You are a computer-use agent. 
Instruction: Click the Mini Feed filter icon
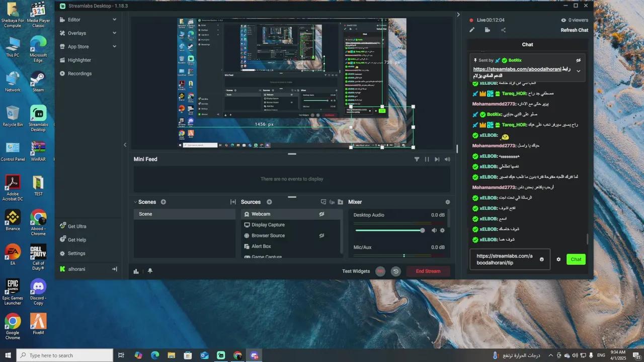pos(417,159)
